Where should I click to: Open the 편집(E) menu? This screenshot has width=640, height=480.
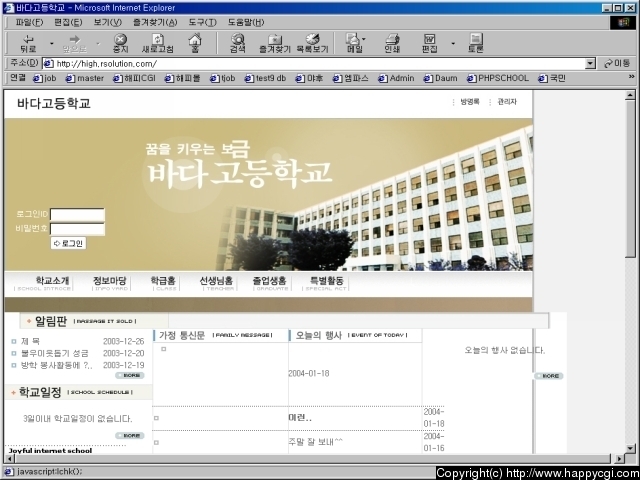tap(68, 22)
